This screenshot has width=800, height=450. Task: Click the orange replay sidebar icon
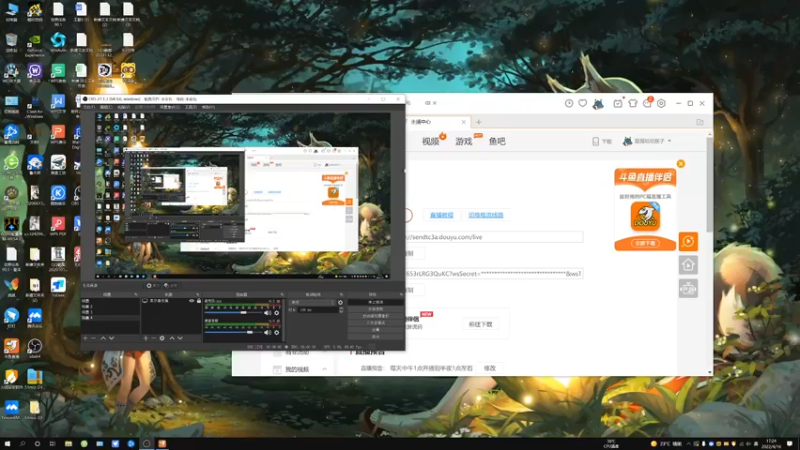[688, 241]
